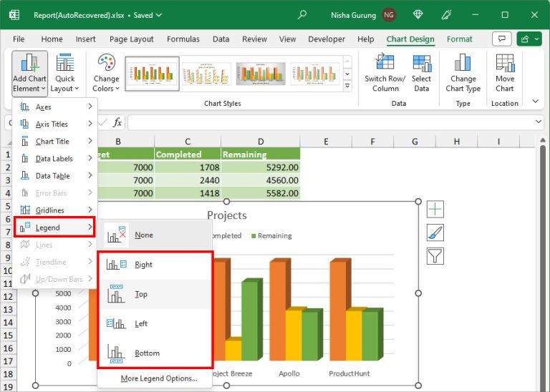Switch to the Help tab
Image resolution: width=550 pixels, height=392 pixels.
pyautogui.click(x=366, y=39)
